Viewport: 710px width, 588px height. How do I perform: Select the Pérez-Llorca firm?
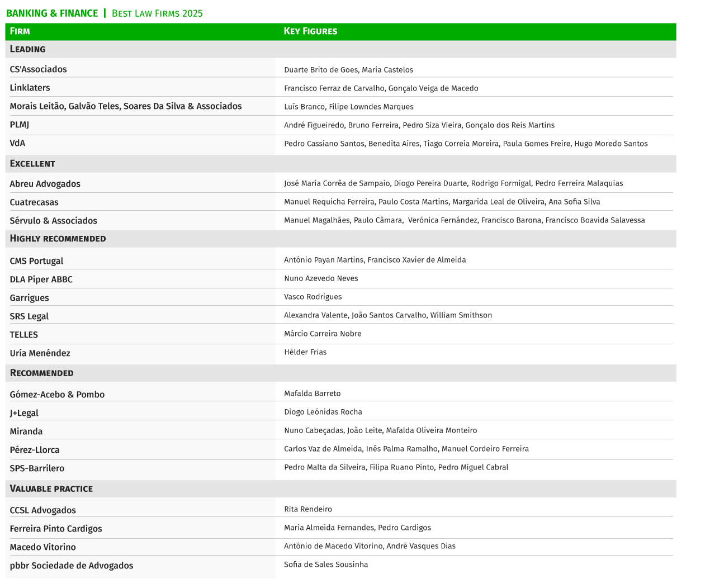pos(34,450)
